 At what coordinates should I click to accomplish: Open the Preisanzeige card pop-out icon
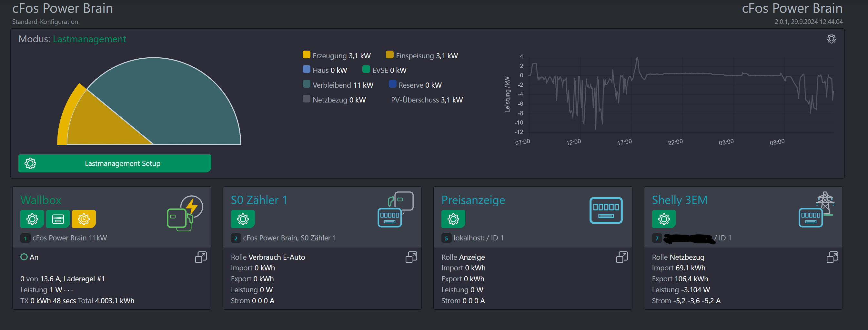coord(622,257)
